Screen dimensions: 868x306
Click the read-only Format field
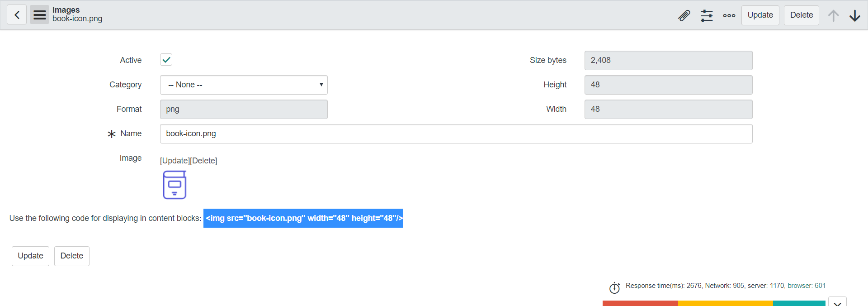[x=244, y=109]
